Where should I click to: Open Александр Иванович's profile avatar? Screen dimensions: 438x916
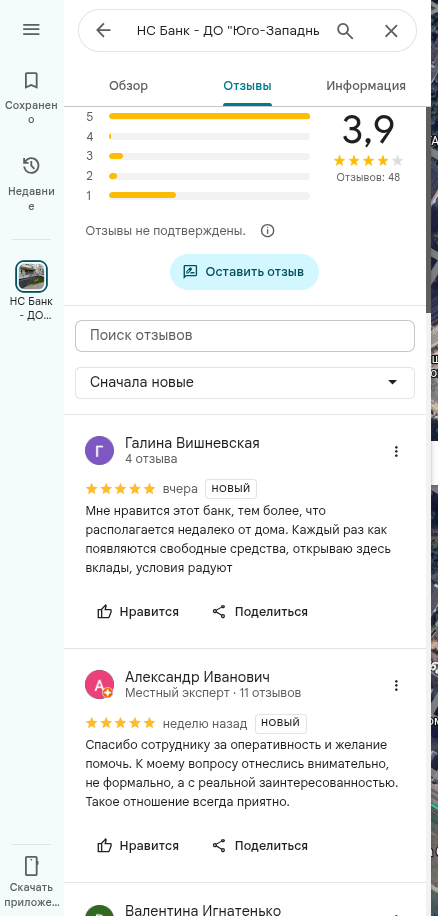coord(99,684)
